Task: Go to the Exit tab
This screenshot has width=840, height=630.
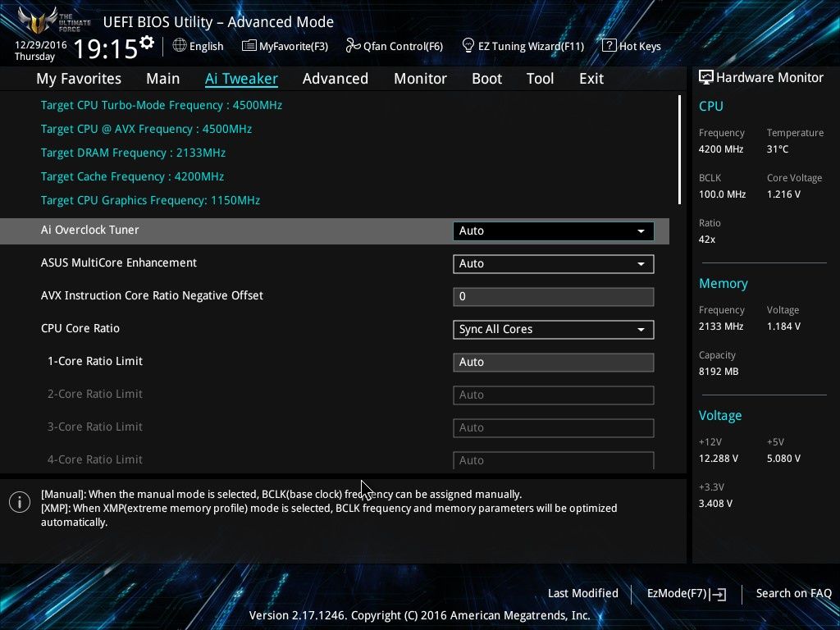Action: pyautogui.click(x=591, y=79)
